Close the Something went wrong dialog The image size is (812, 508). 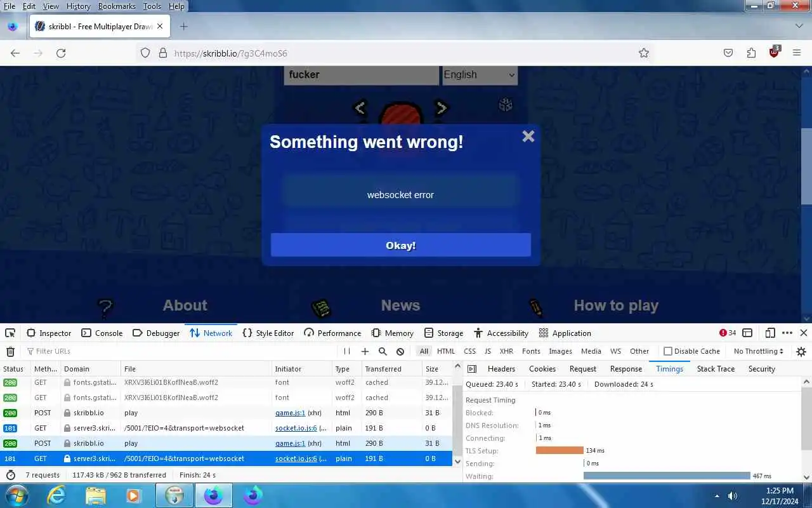(x=528, y=137)
